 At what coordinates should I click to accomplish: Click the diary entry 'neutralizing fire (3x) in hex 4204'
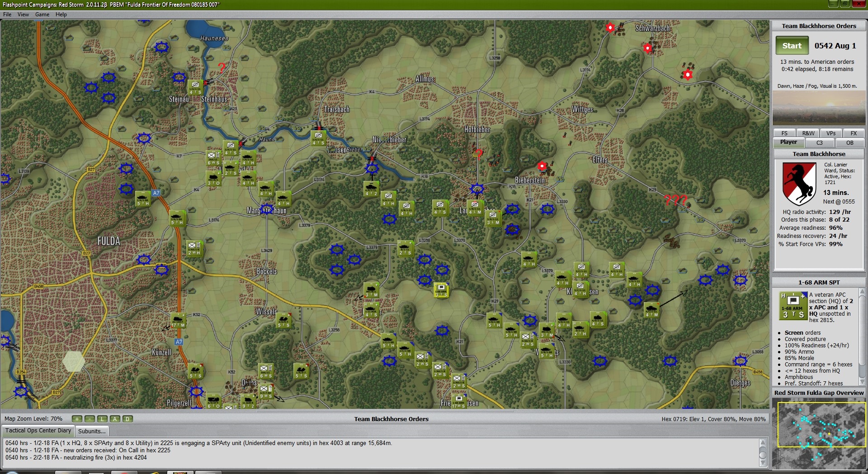[x=76, y=457]
